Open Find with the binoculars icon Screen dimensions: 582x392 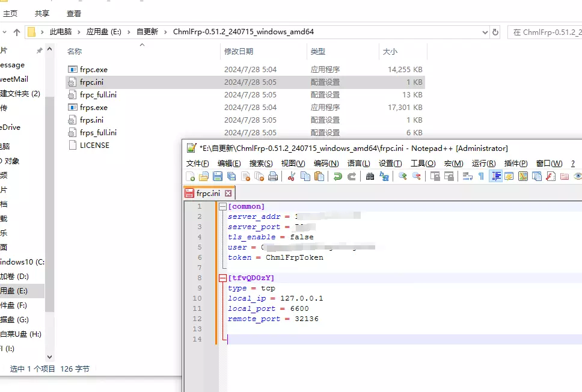click(370, 176)
